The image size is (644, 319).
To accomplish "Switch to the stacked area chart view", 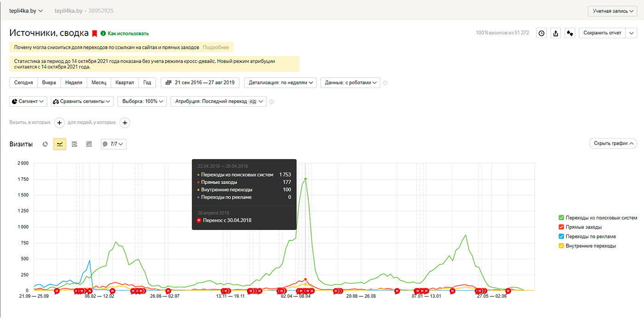I will tap(75, 144).
